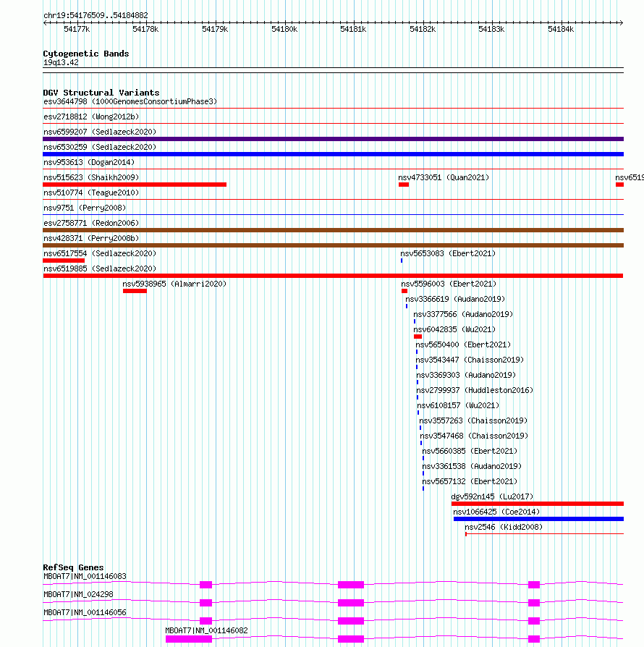This screenshot has height=647, width=644.
Task: Click the blue nsv6530259 (Sedlazeck2020) bar
Action: pos(334,154)
